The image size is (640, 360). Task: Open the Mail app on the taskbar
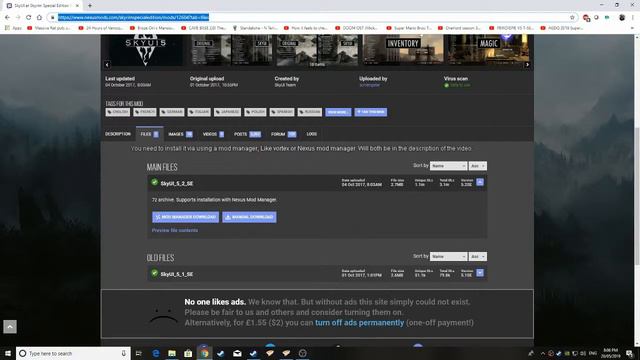pyautogui.click(x=237, y=353)
